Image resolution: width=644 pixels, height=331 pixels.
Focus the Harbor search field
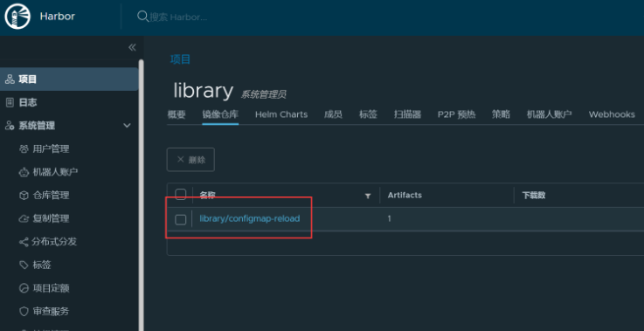pos(177,17)
